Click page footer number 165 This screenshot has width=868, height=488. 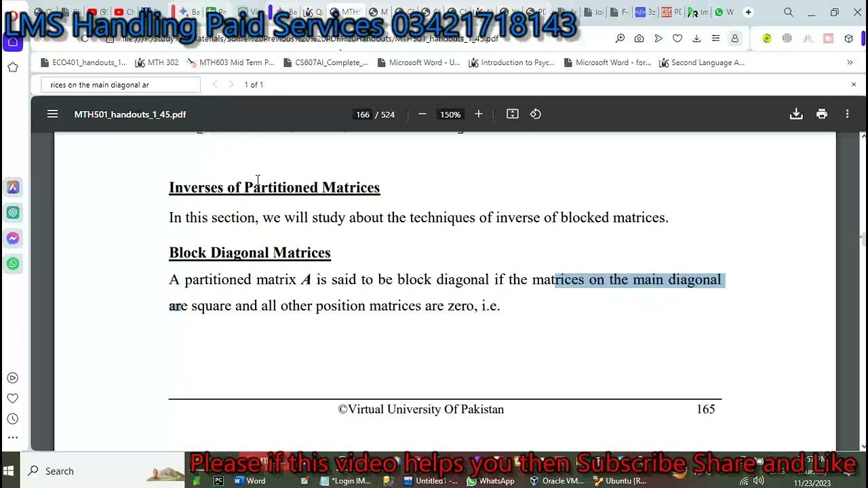[706, 409]
